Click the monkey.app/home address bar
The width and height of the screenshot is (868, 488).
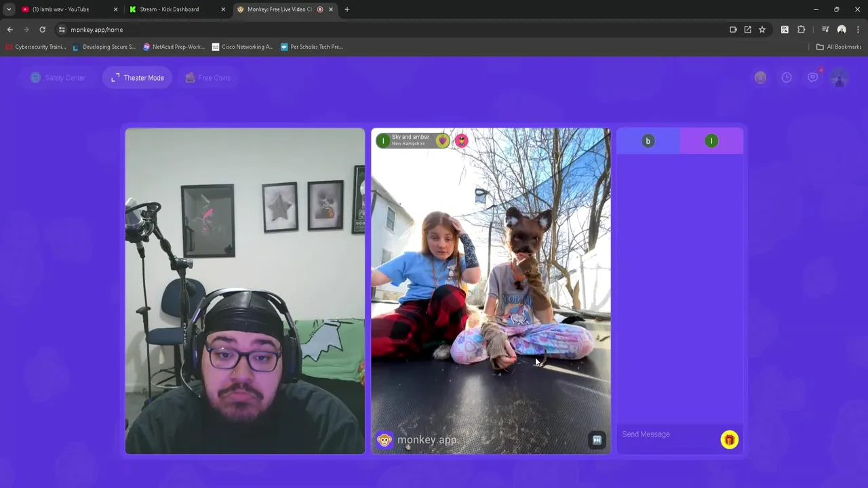click(393, 30)
